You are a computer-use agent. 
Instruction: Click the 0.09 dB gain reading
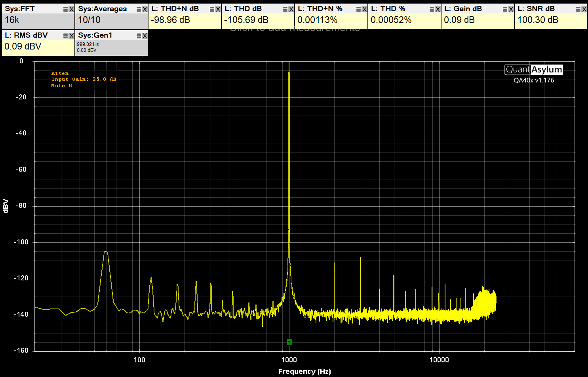tap(459, 20)
